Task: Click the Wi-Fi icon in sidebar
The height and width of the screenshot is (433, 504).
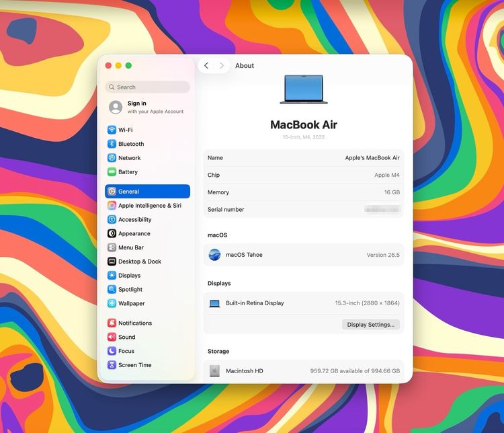Action: [x=112, y=130]
